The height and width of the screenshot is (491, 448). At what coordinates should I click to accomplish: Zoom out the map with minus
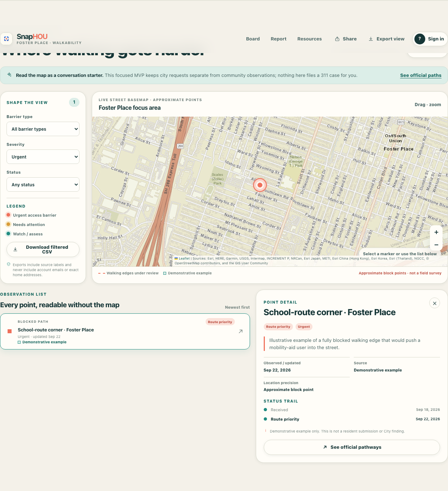click(x=436, y=245)
